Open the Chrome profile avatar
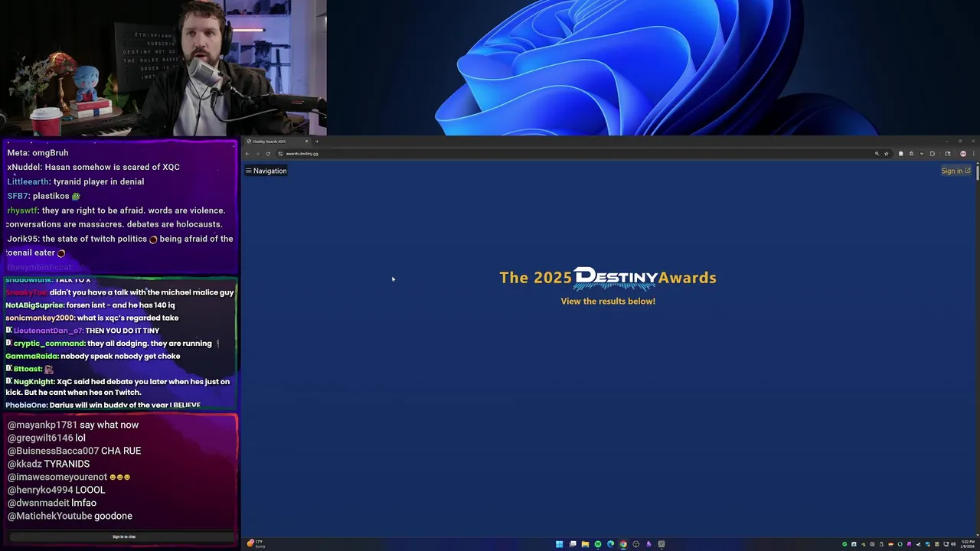 963,154
